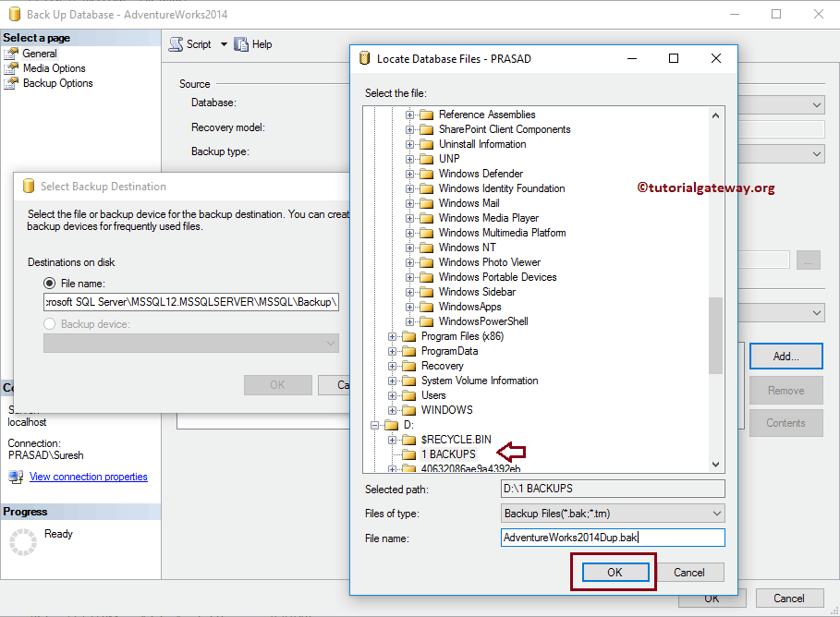Click Windows Portable Devices folder icon
This screenshot has height=617, width=840.
click(426, 277)
